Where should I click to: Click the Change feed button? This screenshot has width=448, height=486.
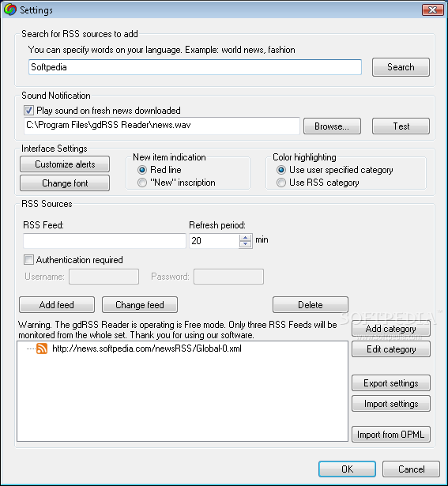(x=140, y=305)
